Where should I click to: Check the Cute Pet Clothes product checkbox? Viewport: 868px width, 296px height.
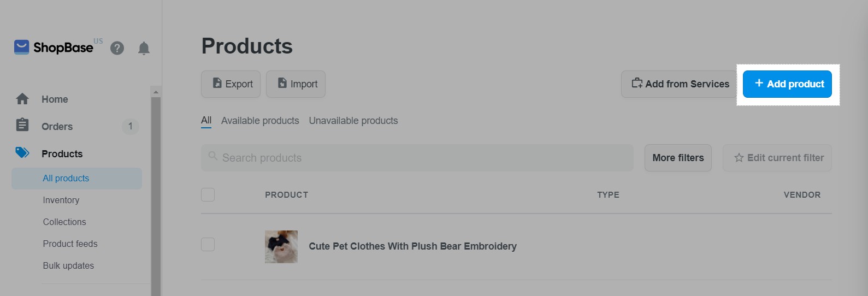click(x=208, y=244)
